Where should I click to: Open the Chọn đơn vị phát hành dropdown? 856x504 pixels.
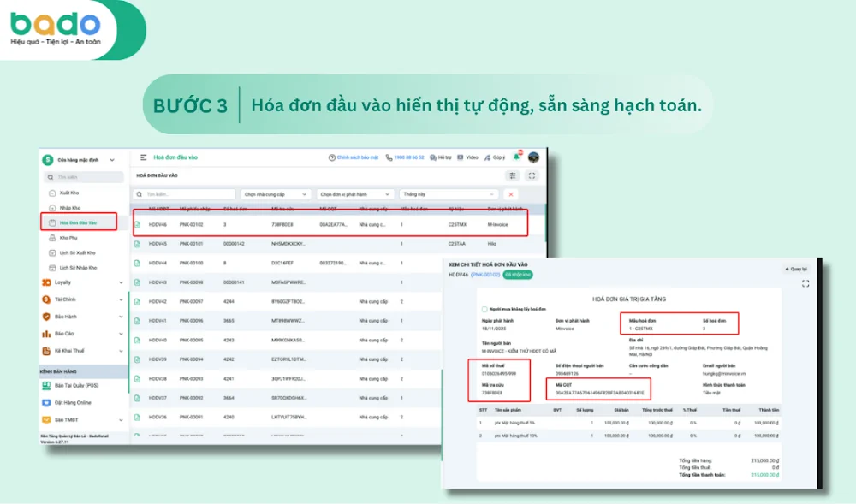pyautogui.click(x=354, y=194)
